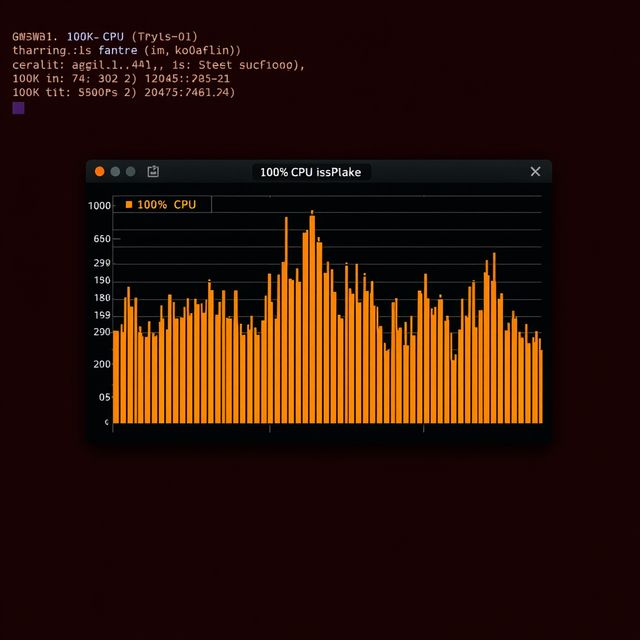640x640 pixels.
Task: Click the y-axis label 650
Action: click(x=102, y=239)
